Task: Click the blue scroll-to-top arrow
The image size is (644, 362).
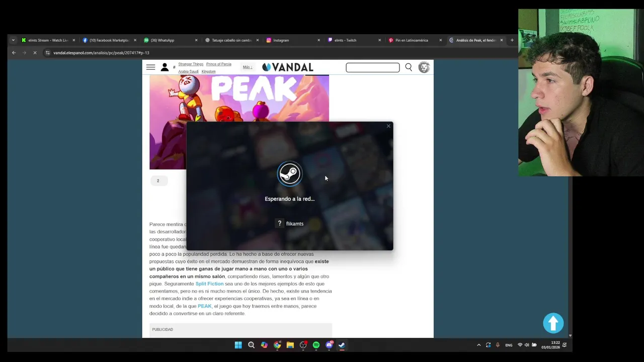Action: tap(553, 323)
